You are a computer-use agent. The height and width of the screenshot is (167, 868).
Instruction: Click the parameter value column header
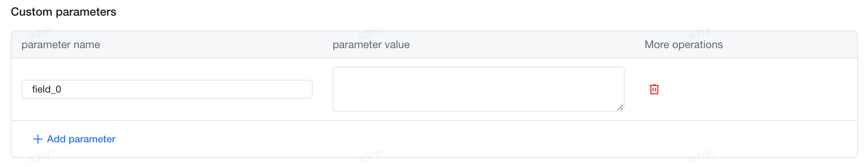[x=371, y=44]
